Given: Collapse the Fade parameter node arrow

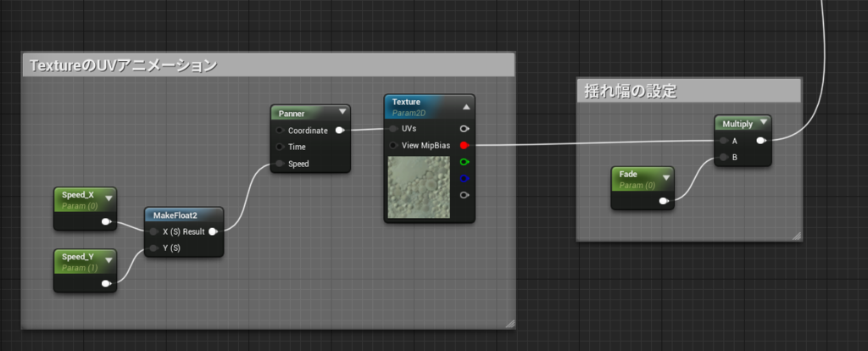Looking at the screenshot, I should (x=666, y=178).
